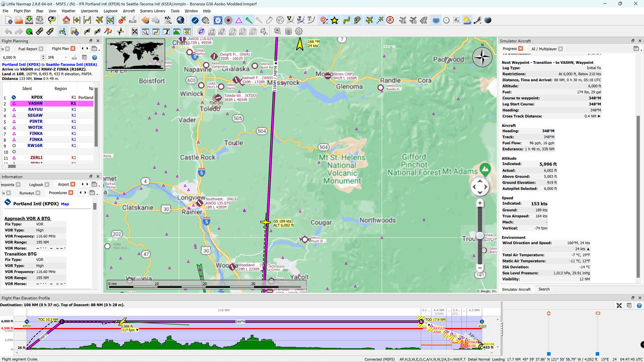Click the map navigation pan control

(480, 187)
